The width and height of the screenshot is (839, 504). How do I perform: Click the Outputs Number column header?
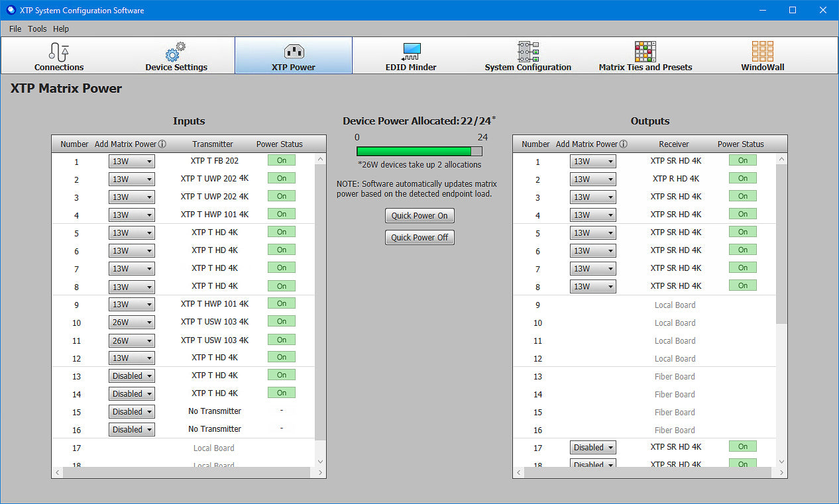pyautogui.click(x=535, y=144)
